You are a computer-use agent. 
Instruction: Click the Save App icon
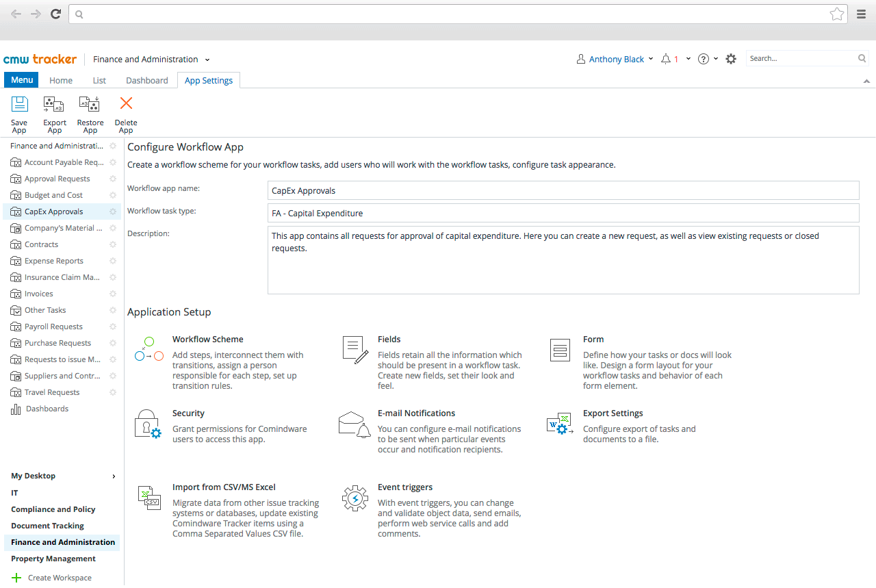point(19,104)
